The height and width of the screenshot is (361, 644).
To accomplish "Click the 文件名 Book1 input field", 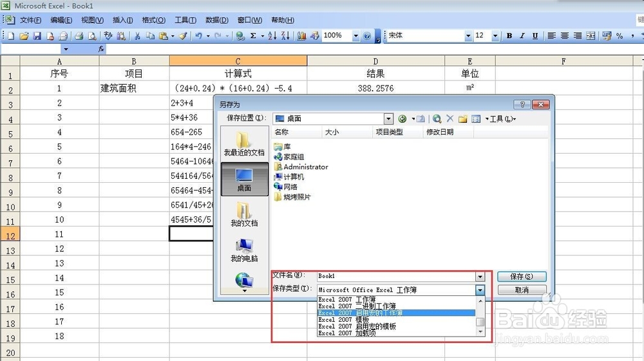I will pyautogui.click(x=396, y=277).
